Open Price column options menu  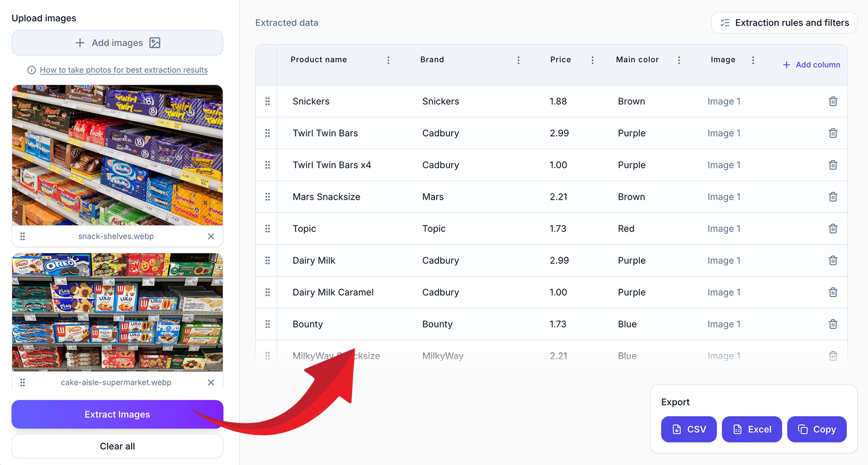pos(592,60)
